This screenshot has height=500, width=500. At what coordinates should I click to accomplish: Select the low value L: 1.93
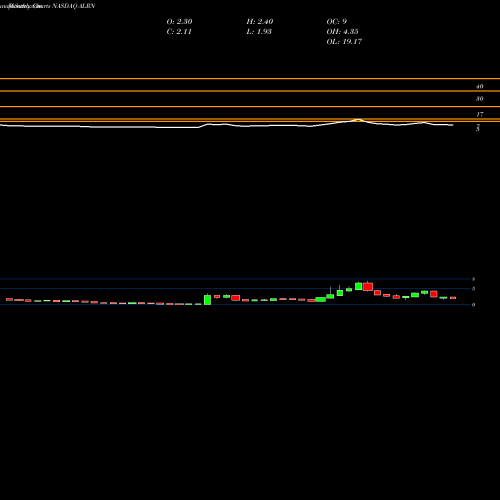point(259,31)
